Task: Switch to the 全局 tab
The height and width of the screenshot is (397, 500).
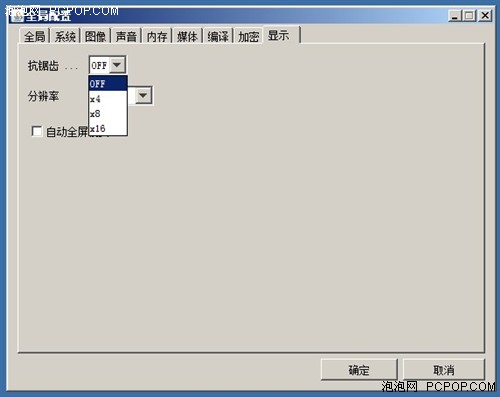Action: (35, 36)
